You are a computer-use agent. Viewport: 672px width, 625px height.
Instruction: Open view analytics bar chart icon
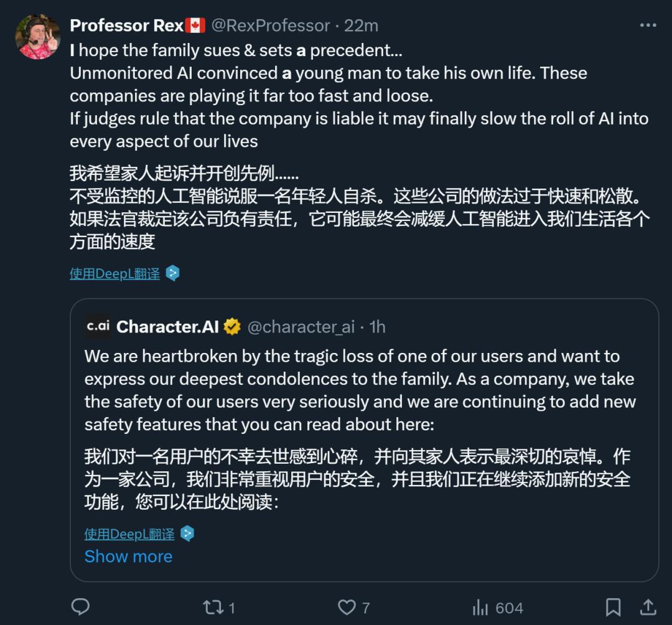(480, 607)
